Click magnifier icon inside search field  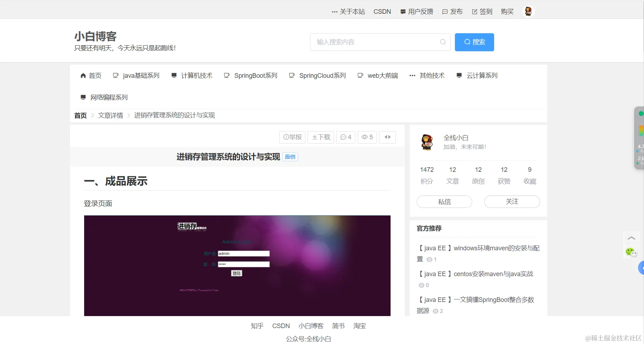coord(443,42)
